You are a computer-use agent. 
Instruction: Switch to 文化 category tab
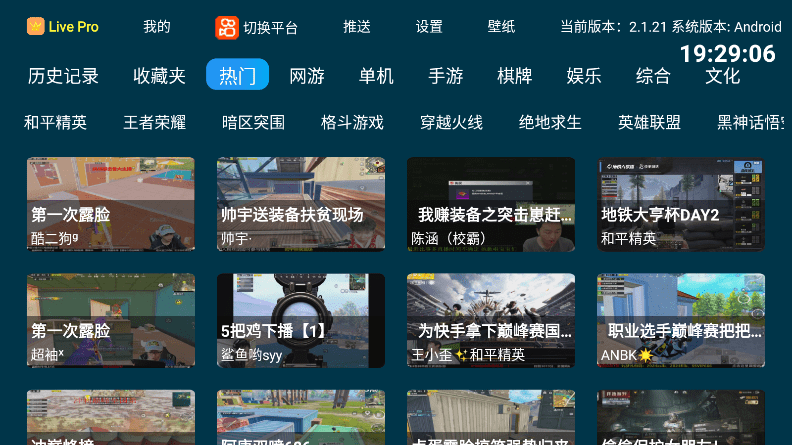(722, 76)
